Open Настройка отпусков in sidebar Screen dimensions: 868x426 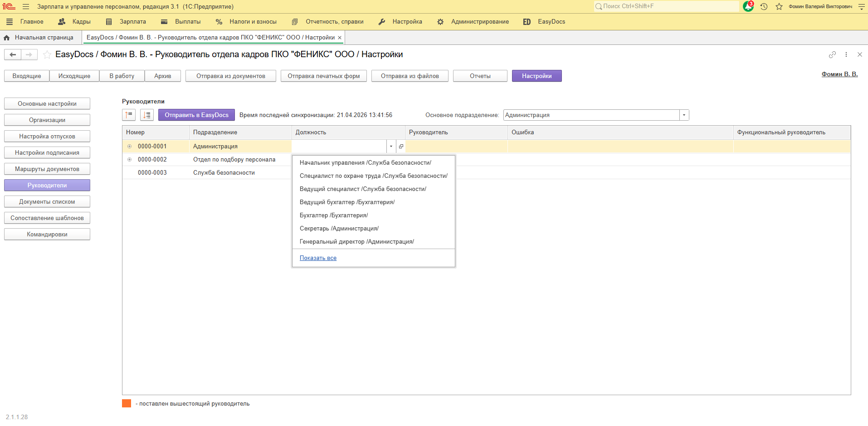[47, 137]
